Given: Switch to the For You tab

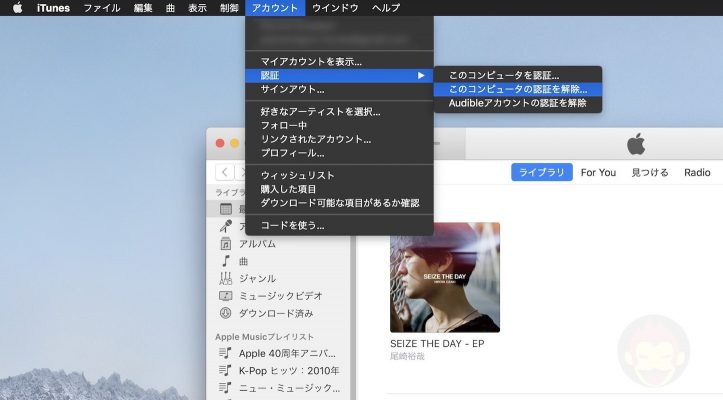Looking at the screenshot, I should tap(598, 173).
